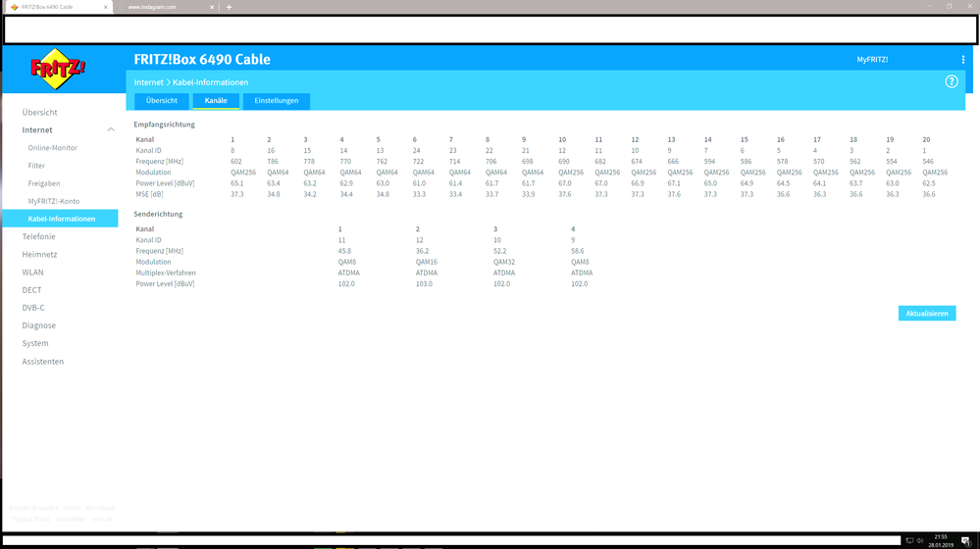Open the notification center icon
The image size is (980, 549).
[965, 541]
